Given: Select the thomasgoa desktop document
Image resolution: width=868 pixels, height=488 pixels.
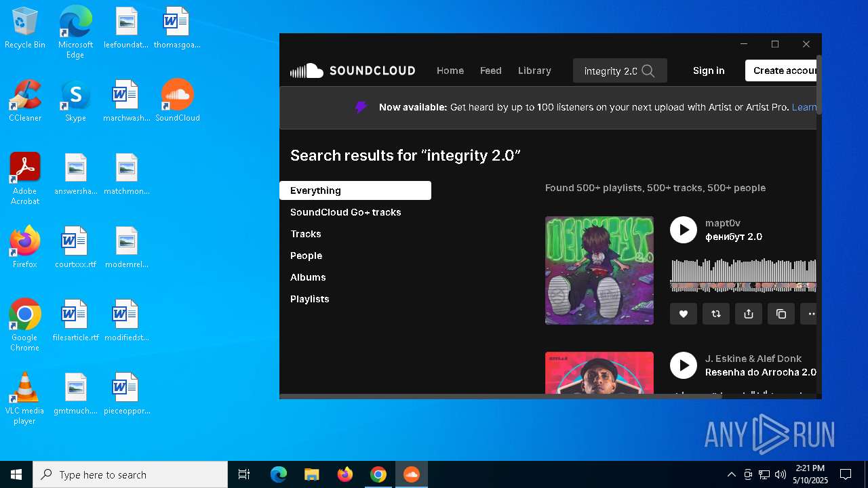Looking at the screenshot, I should coord(177,28).
